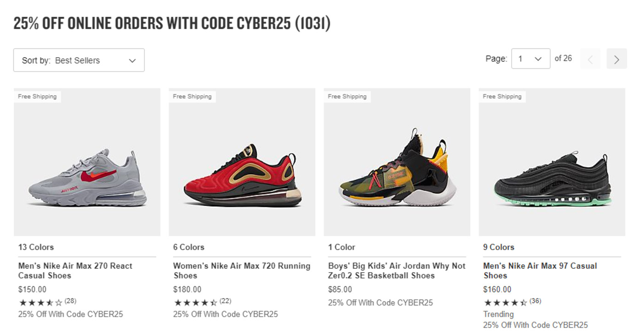
Task: Open the black Air Max 97 shoe image
Action: (552, 162)
